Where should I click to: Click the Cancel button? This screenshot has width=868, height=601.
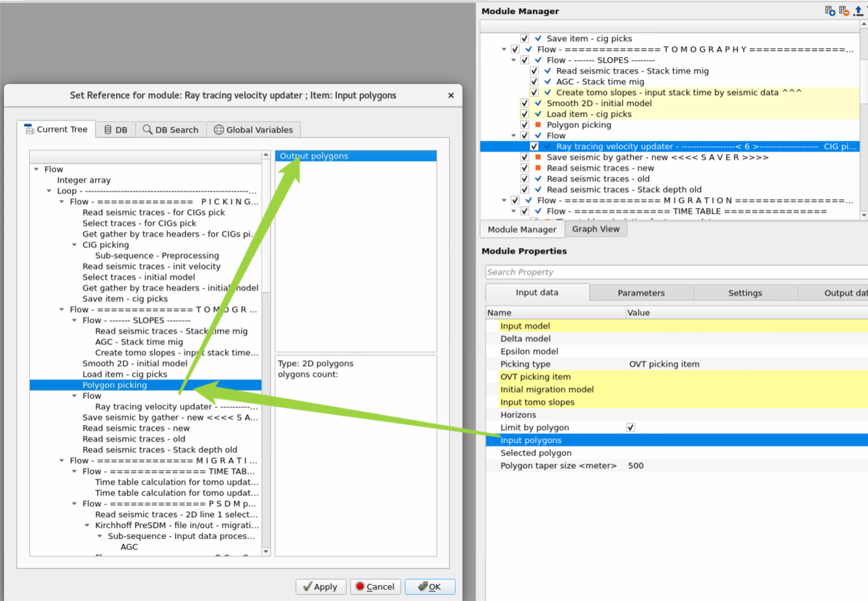pos(375,586)
